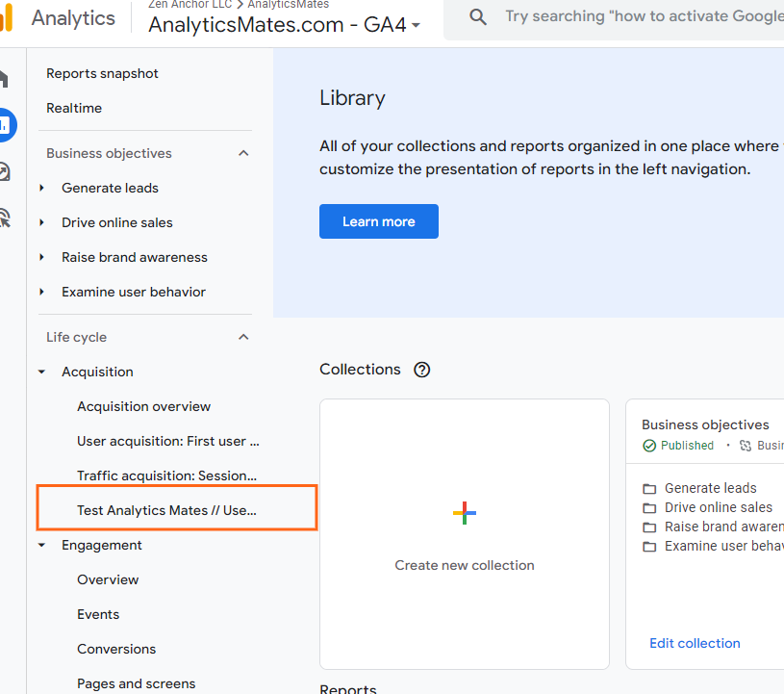Click the Library page heading
Screen dimensions: 784x694
(x=352, y=98)
